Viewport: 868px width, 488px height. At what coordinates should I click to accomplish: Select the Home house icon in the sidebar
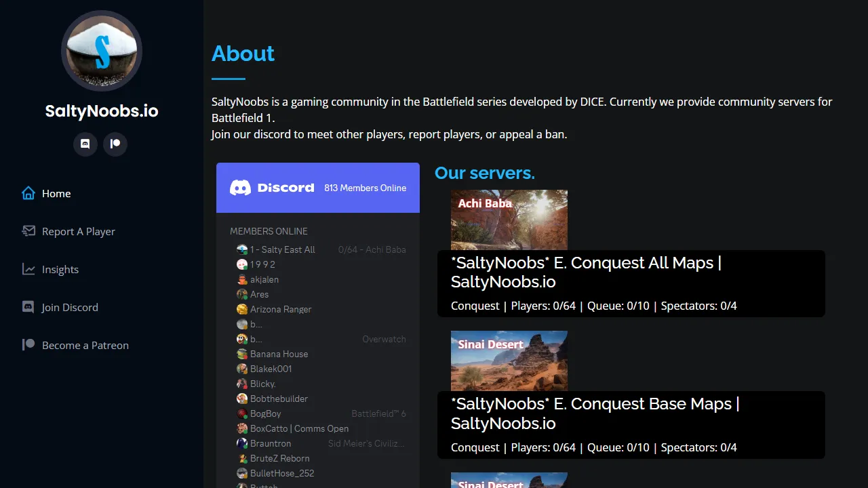coord(27,193)
